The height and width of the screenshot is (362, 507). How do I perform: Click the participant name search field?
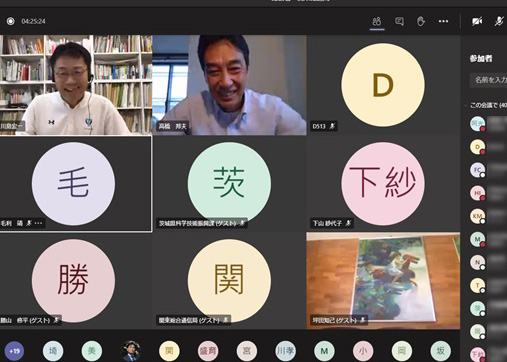tap(489, 80)
